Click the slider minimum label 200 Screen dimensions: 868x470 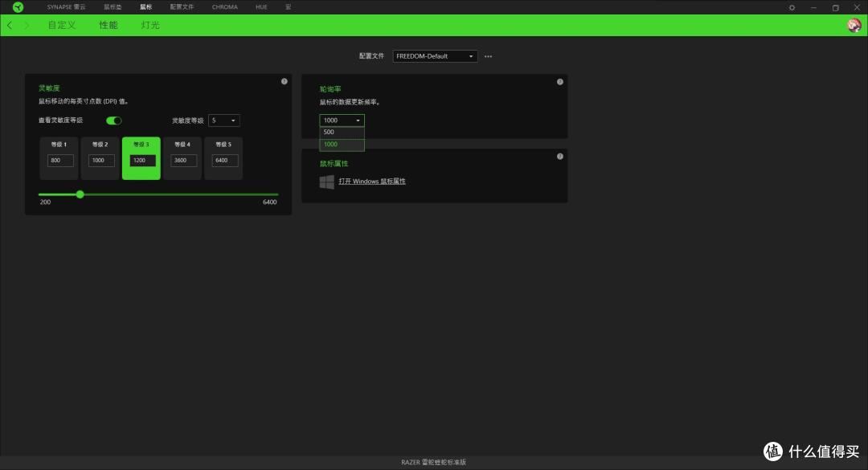(45, 202)
